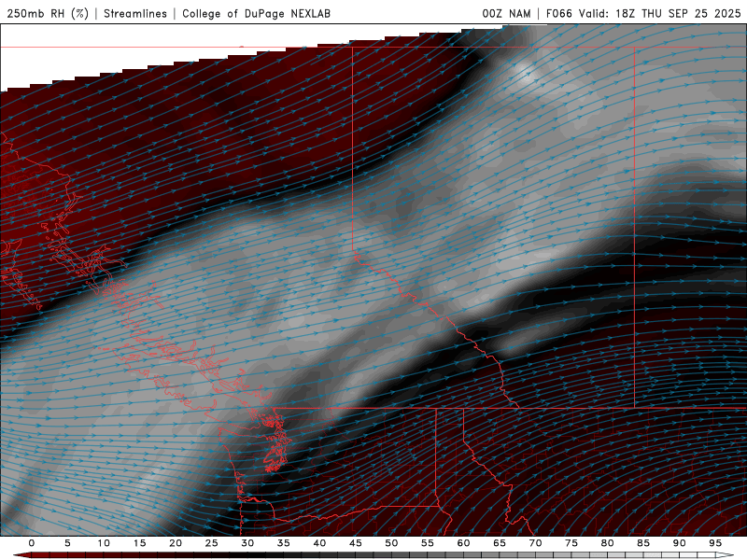The height and width of the screenshot is (560, 747).
Task: Click the '70' colorbar label
Action: coord(535,543)
